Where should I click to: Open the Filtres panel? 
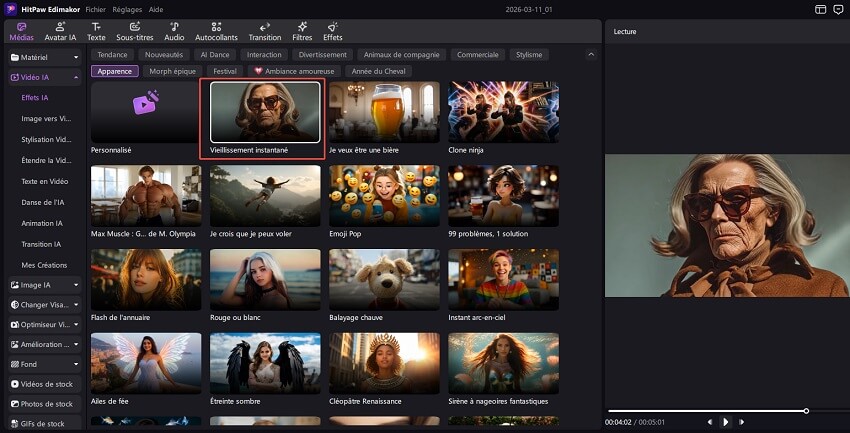click(x=302, y=31)
